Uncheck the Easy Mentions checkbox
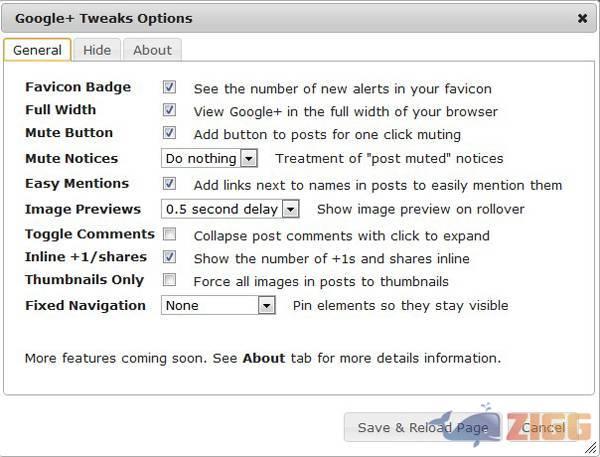Image resolution: width=600 pixels, height=457 pixels. (x=170, y=184)
